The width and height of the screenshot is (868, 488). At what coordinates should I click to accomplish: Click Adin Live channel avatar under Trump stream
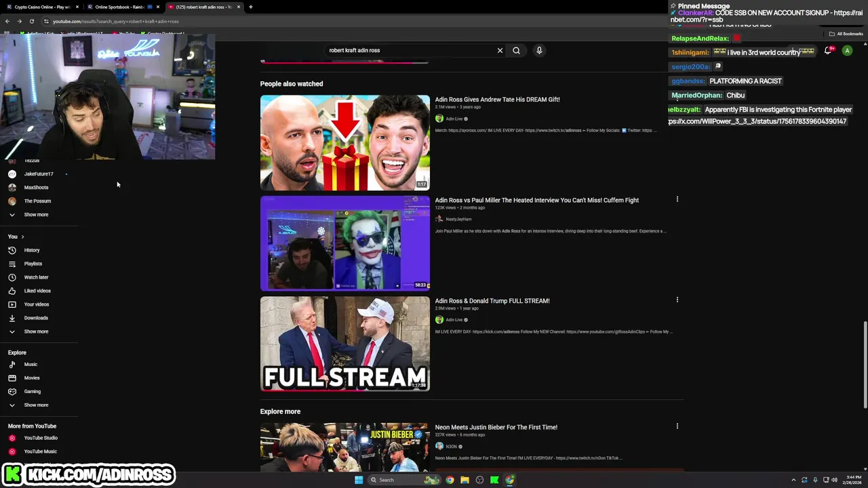439,320
